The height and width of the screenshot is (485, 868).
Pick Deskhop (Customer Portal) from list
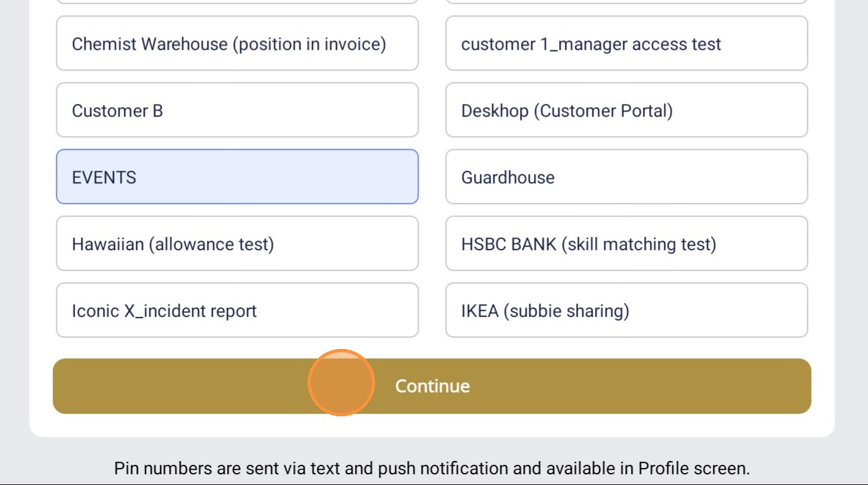(x=626, y=110)
